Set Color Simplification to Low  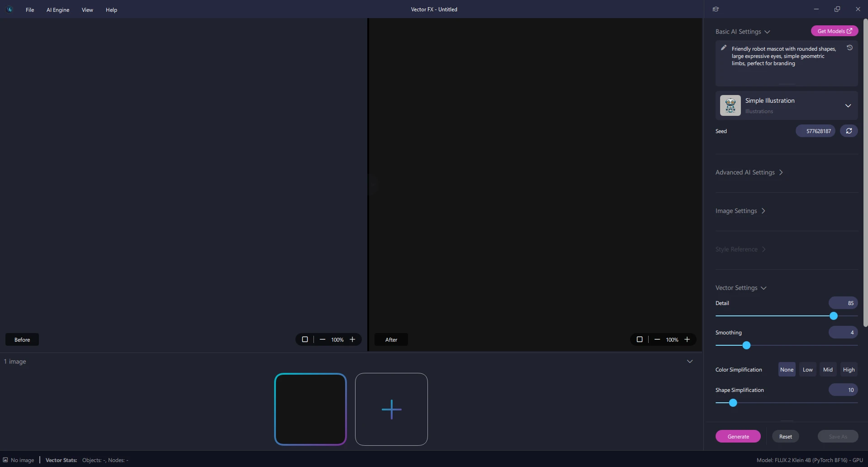click(x=807, y=370)
